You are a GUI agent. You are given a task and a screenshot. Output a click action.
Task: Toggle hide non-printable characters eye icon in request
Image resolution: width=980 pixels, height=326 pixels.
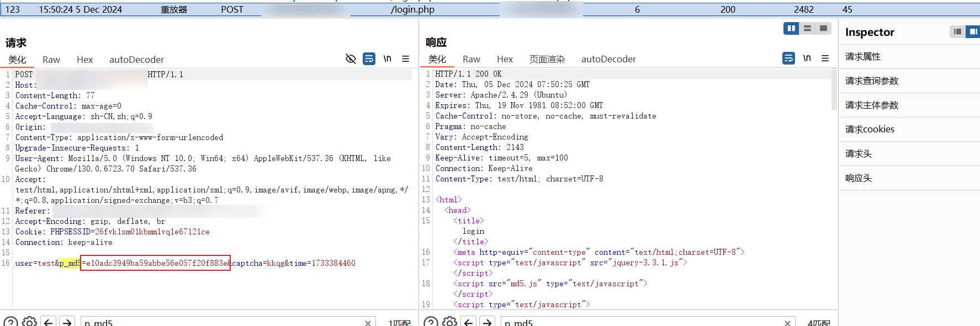coord(351,58)
